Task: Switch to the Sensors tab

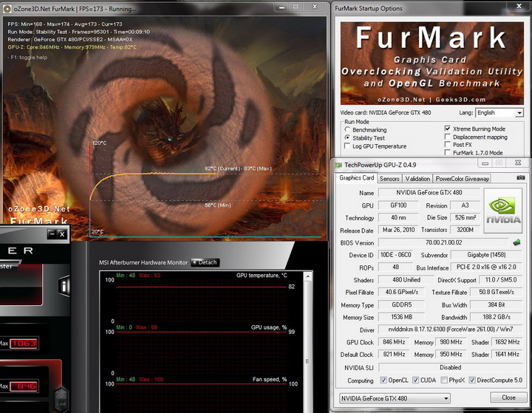Action: pyautogui.click(x=389, y=179)
